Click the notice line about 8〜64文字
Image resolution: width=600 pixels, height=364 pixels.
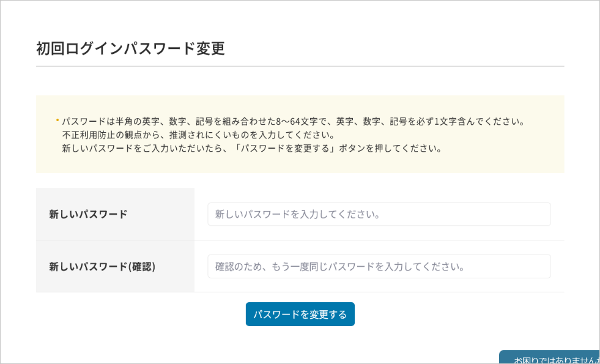click(294, 121)
